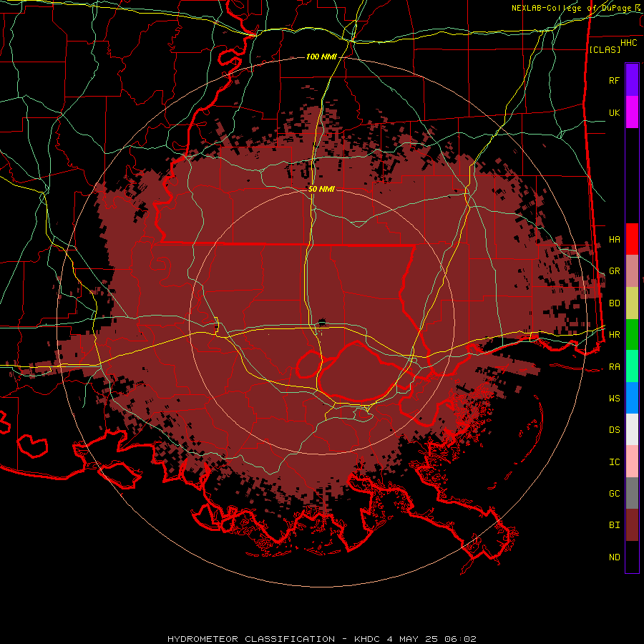Select the GC gray legend swatch
The width and height of the screenshot is (644, 644).
632,493
